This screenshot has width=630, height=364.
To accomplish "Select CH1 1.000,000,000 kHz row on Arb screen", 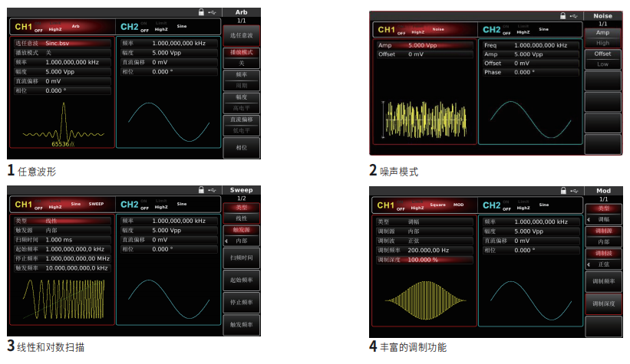I will (x=63, y=62).
